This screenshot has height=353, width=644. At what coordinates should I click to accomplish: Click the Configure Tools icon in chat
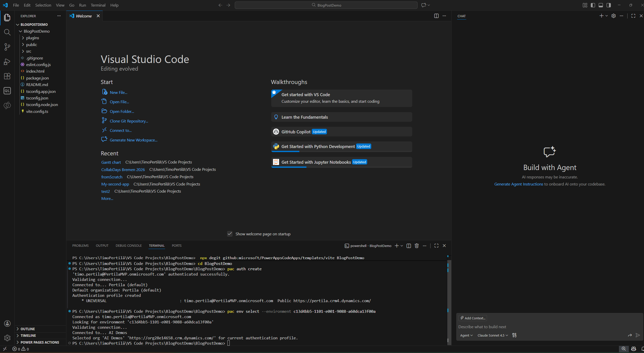(x=514, y=335)
